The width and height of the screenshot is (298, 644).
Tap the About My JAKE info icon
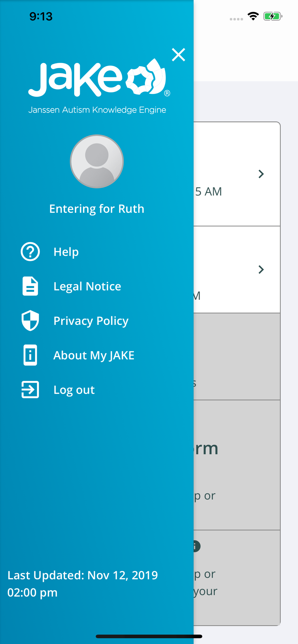click(x=30, y=355)
